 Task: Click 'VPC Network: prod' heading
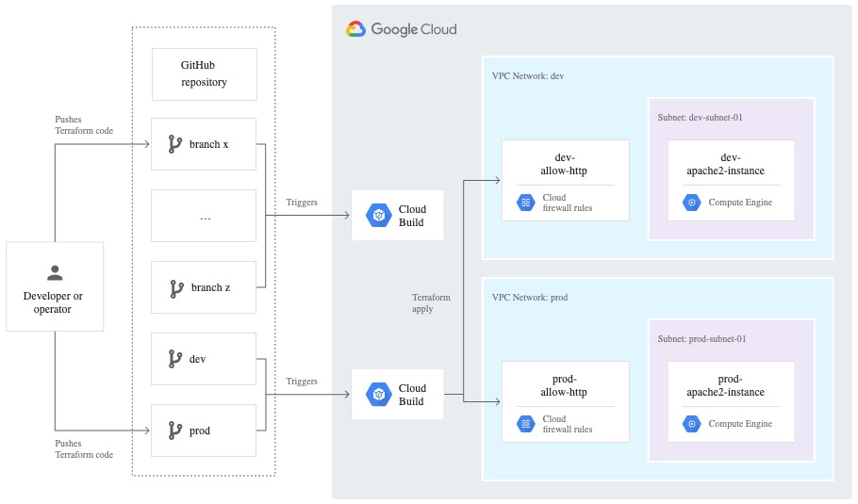coord(530,298)
